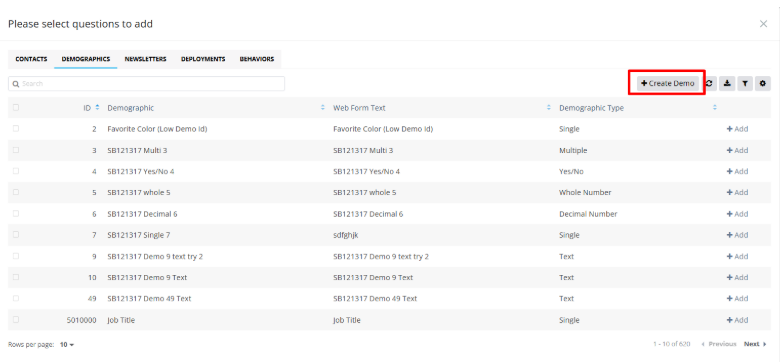Click the Web Form Text column header

[359, 107]
